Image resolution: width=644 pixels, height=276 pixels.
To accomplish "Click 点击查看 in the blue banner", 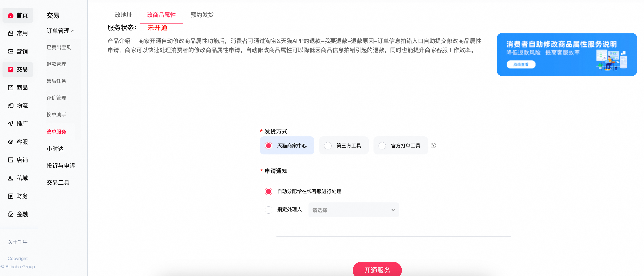I will coord(521,64).
